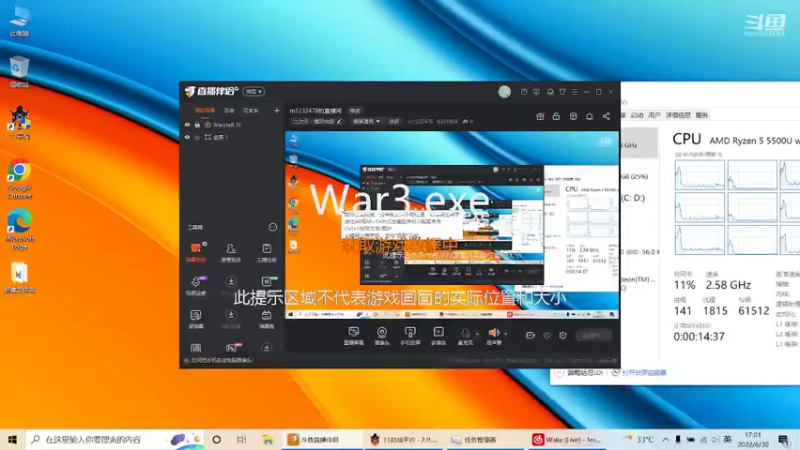Toggle the preview eye icon in the bottom bar
This screenshot has height=450, width=800.
[546, 335]
